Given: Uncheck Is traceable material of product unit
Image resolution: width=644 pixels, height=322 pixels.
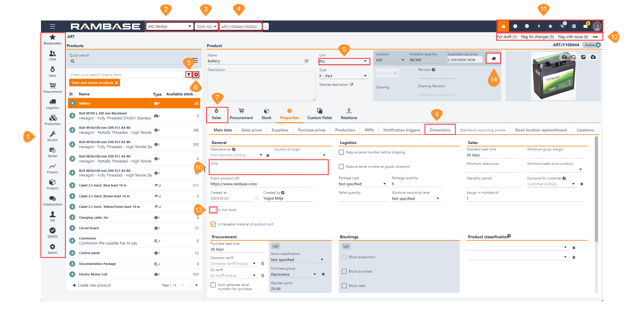Looking at the screenshot, I should pos(213,224).
